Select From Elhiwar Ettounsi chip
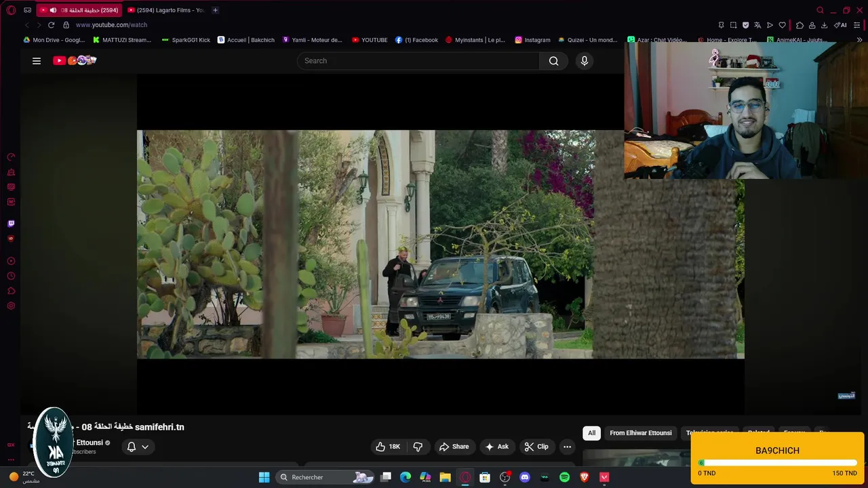 point(640,433)
